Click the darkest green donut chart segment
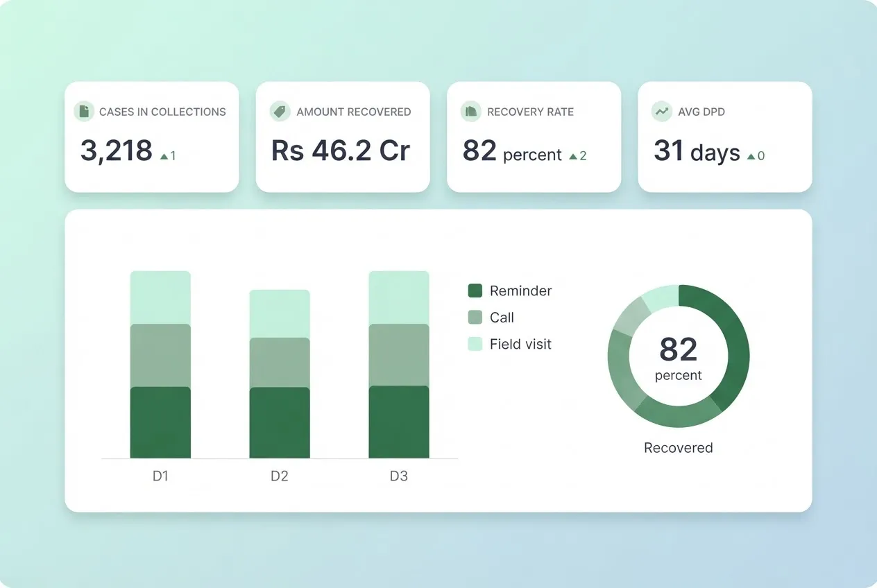This screenshot has height=588, width=877. pos(737,345)
